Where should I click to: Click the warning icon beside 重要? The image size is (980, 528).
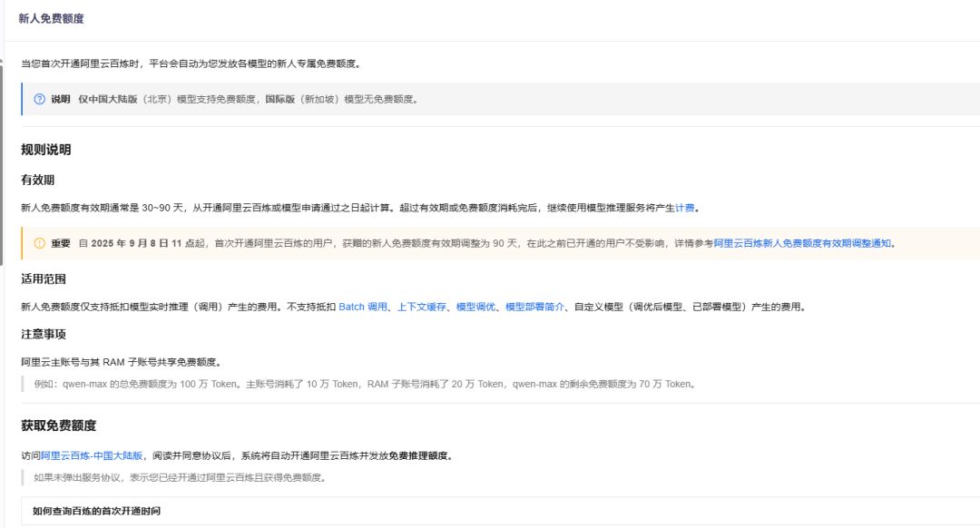pos(39,243)
